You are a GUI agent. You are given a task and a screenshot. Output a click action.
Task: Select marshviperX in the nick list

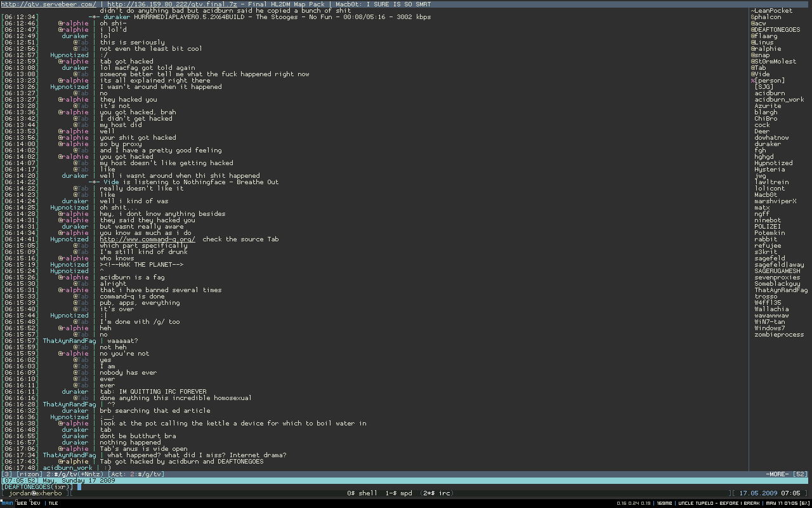tap(775, 201)
